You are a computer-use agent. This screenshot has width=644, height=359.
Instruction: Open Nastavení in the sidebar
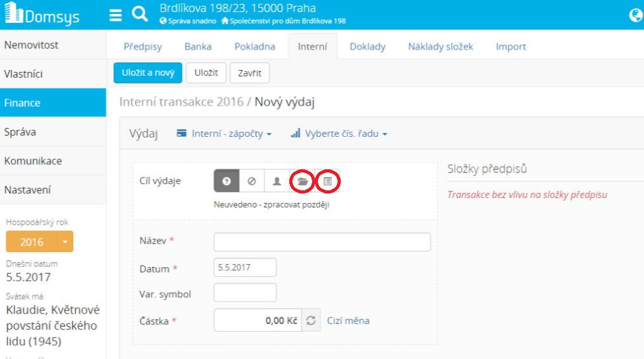click(53, 190)
